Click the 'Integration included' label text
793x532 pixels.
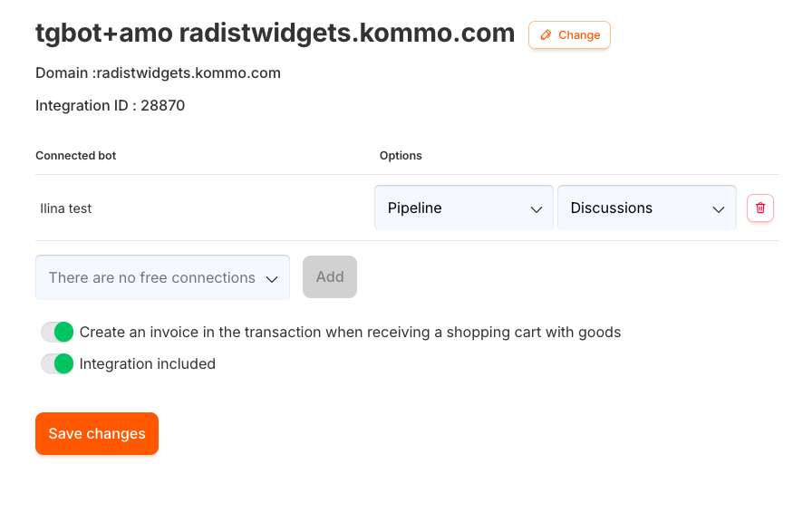147,363
